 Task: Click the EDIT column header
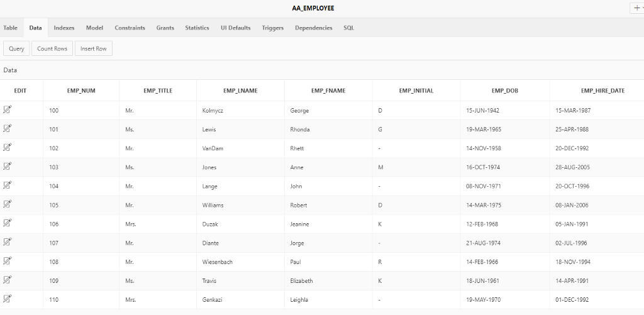[x=20, y=91]
